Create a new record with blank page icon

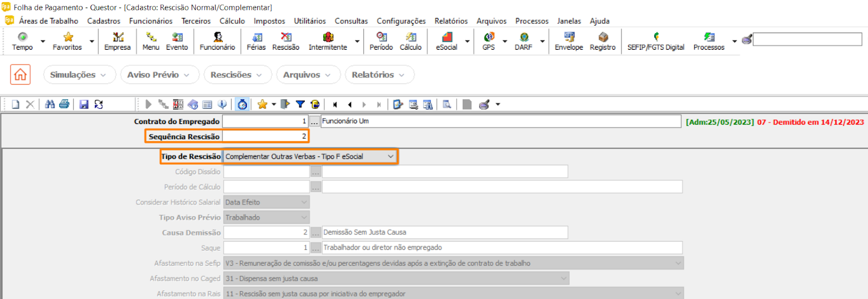16,105
